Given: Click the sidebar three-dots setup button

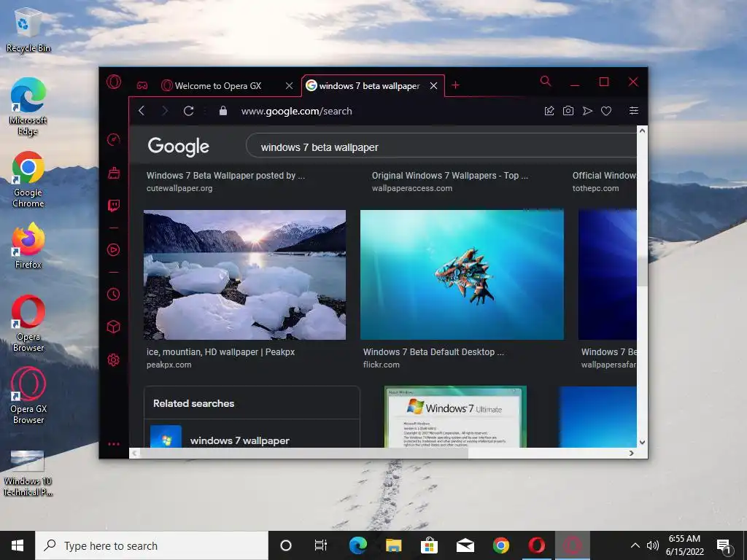Looking at the screenshot, I should (x=113, y=444).
